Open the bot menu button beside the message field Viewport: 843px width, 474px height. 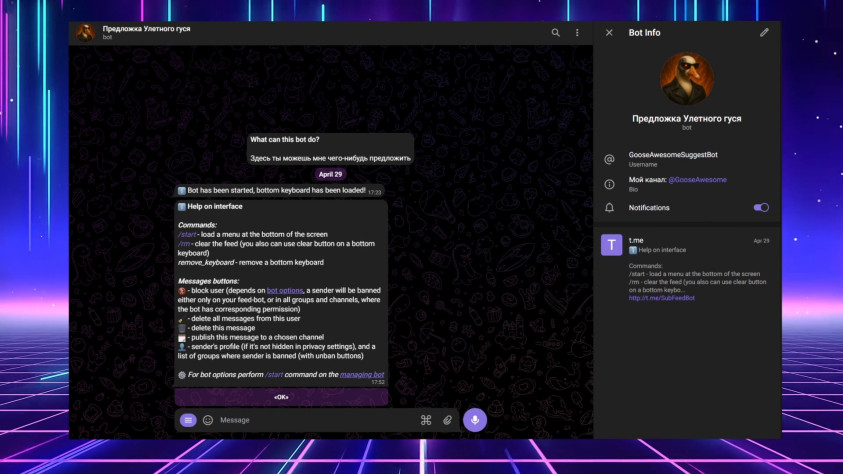click(188, 420)
